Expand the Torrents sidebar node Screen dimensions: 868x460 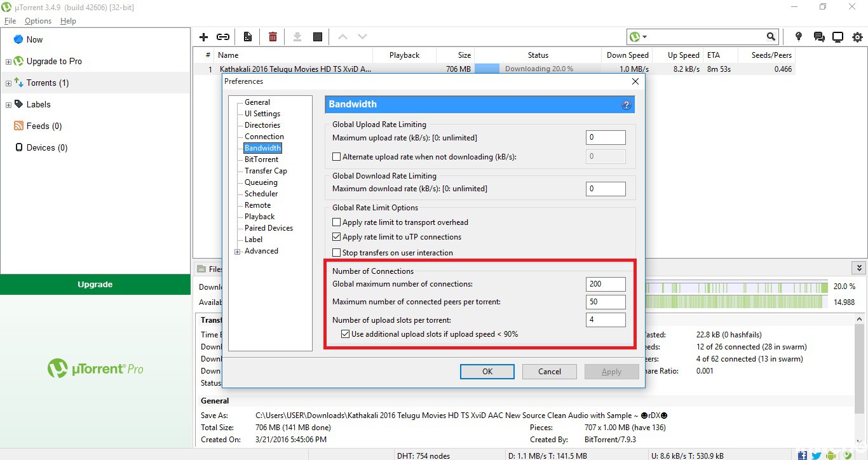pos(8,83)
